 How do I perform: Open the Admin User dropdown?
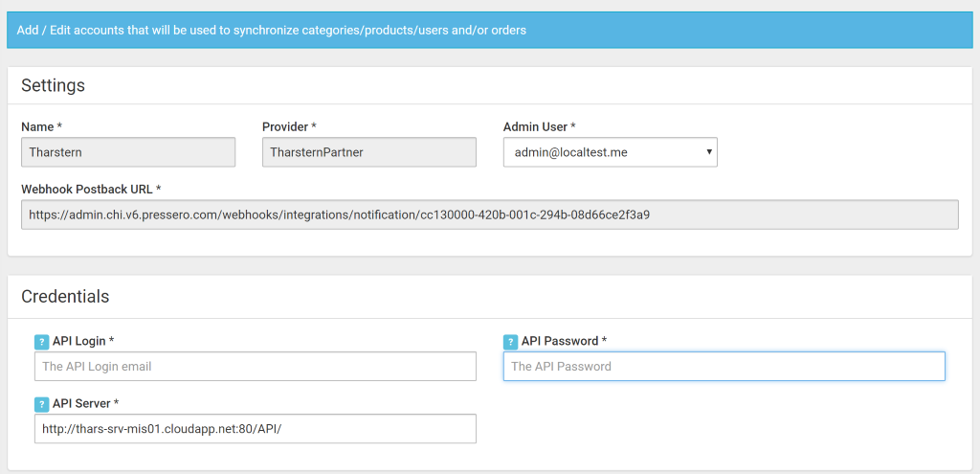click(x=610, y=152)
